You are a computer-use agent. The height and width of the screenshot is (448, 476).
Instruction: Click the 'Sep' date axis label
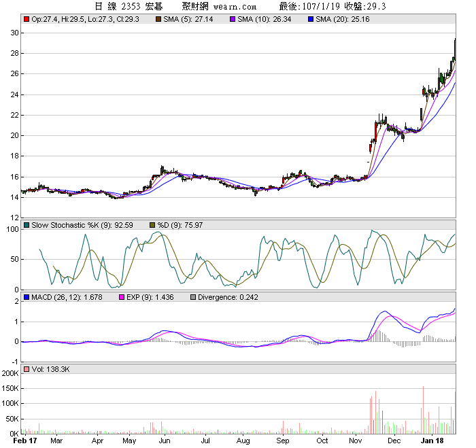[x=283, y=441]
